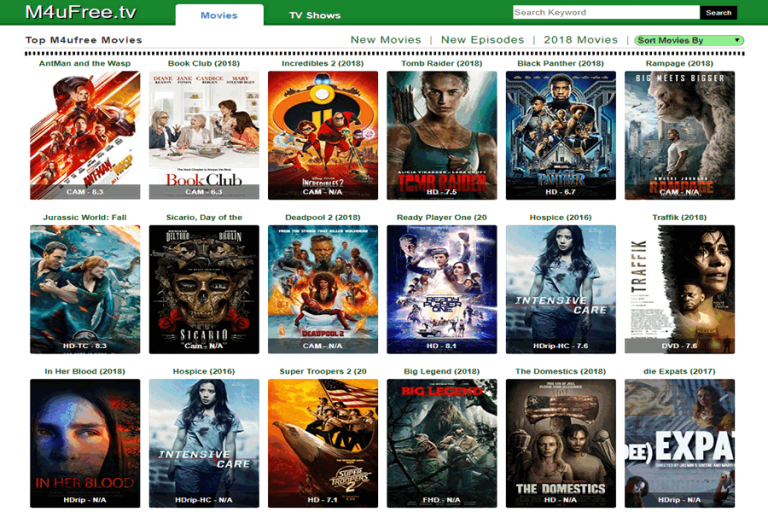
Task: Click the HD-TC - 8.3 quality label
Action: [x=85, y=345]
